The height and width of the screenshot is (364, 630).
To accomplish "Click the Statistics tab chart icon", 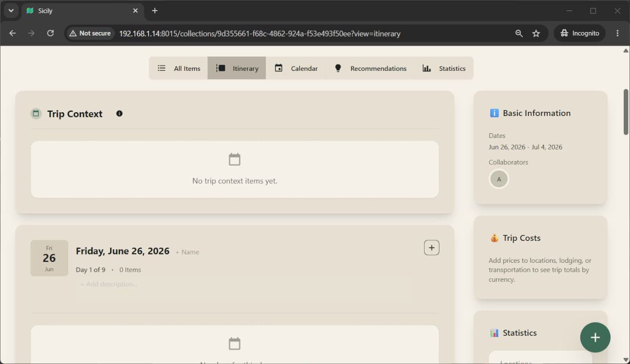I will (427, 68).
